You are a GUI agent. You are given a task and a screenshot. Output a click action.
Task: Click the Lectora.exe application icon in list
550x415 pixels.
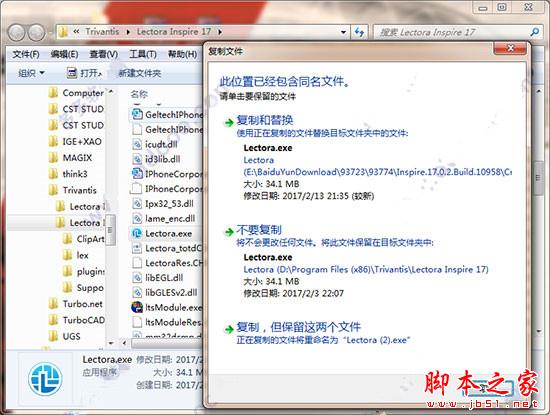tap(136, 233)
